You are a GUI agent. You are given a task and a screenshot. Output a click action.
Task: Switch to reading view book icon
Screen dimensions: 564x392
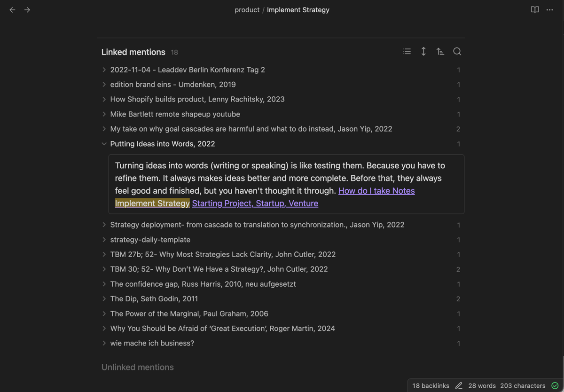pyautogui.click(x=535, y=10)
